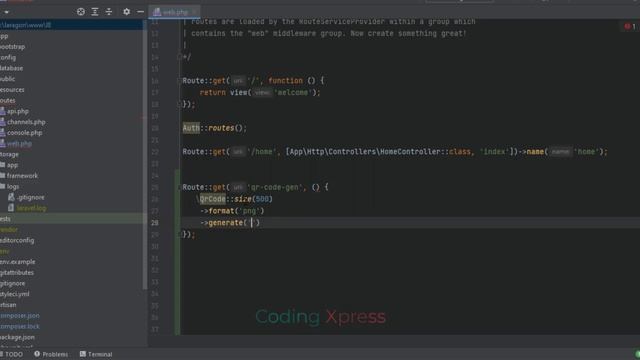Select routes folder in project tree

click(x=8, y=100)
